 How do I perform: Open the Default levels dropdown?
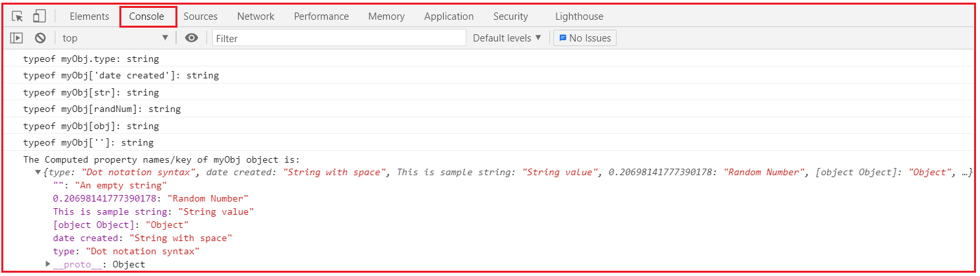point(507,38)
